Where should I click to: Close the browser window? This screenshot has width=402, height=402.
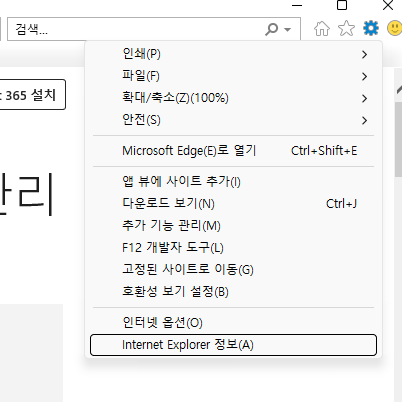[x=388, y=5]
